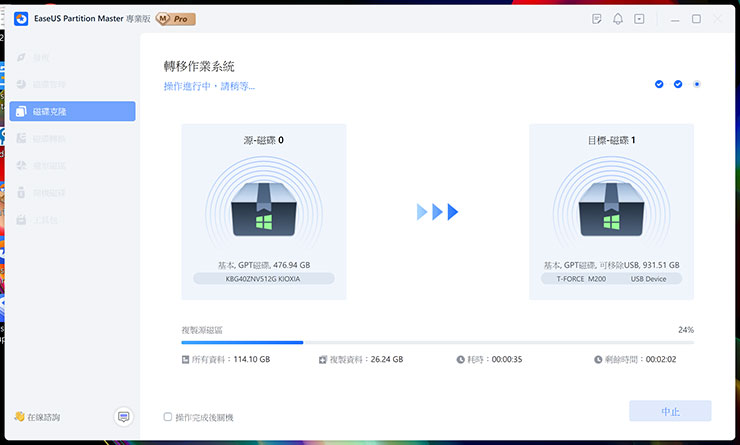Open the chat feedback round icon
740x445 pixels.
[124, 417]
